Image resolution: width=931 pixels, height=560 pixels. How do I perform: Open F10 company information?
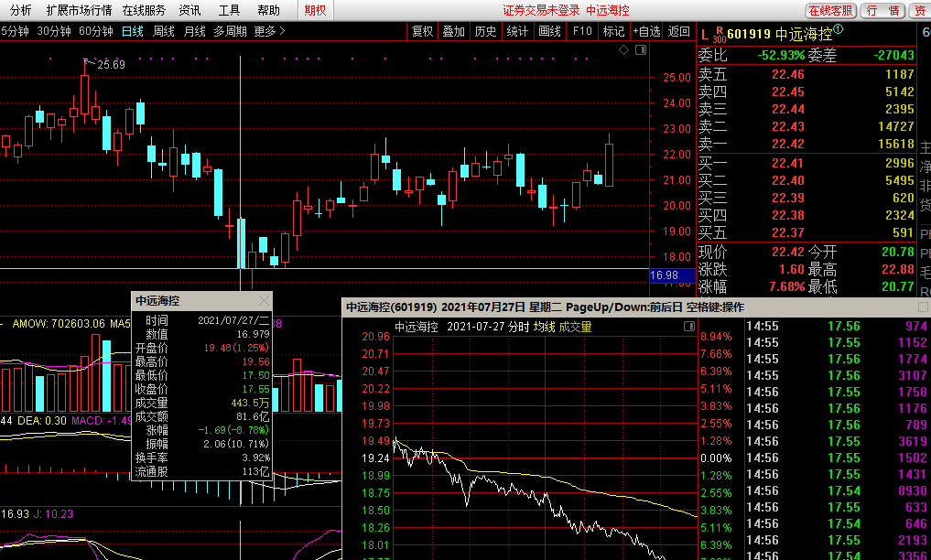582,31
